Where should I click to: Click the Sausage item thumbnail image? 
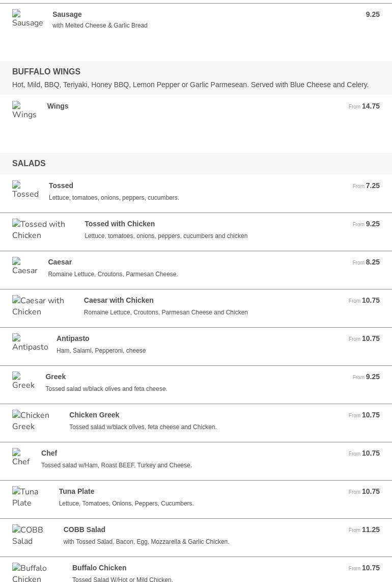click(27, 19)
